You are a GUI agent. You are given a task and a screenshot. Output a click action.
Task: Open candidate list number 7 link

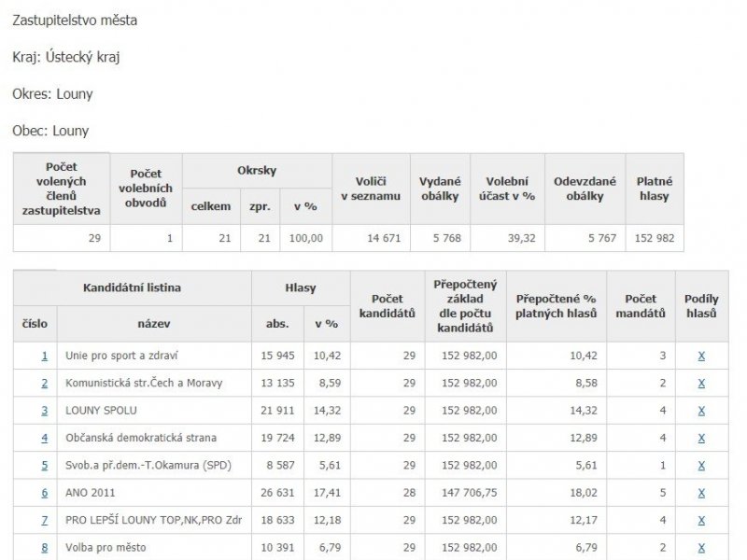tap(44, 520)
